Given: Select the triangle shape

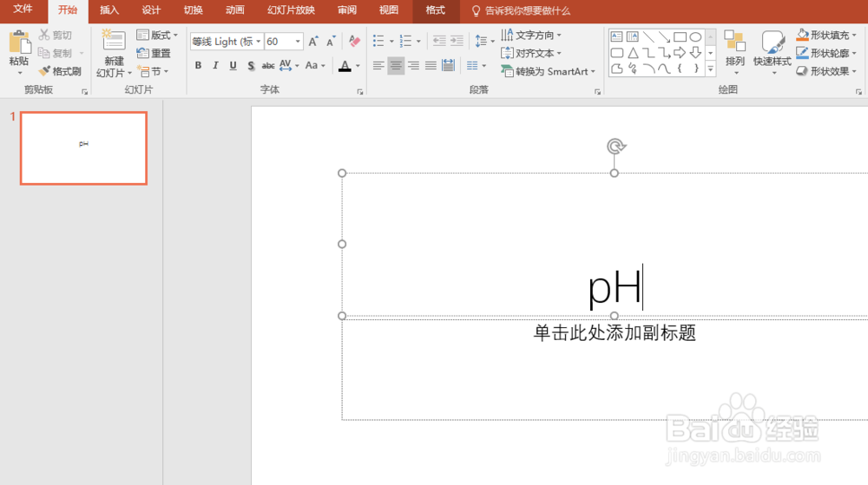Looking at the screenshot, I should click(x=632, y=53).
